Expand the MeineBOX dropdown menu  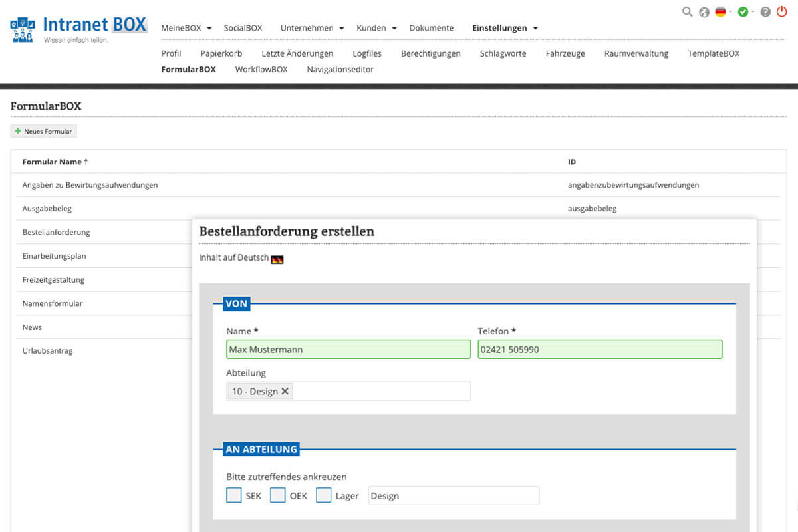point(186,28)
